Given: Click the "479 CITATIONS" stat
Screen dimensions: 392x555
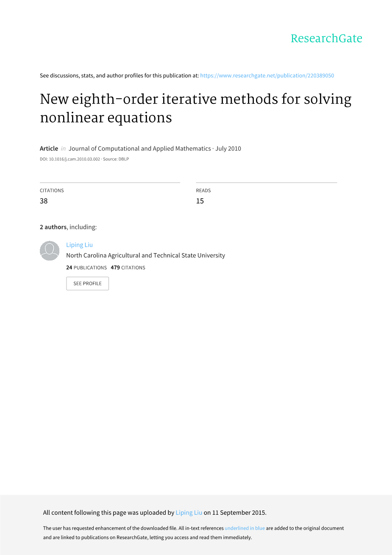Looking at the screenshot, I should pyautogui.click(x=128, y=268).
